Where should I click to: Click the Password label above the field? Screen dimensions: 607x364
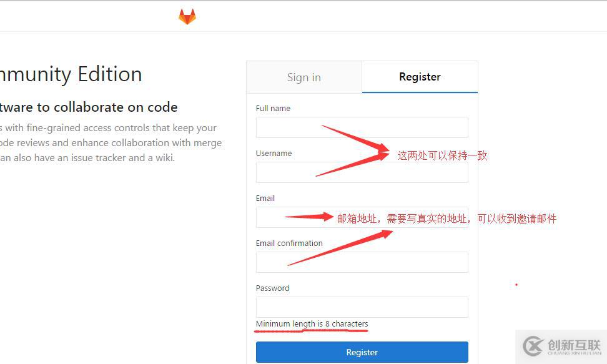tap(272, 288)
